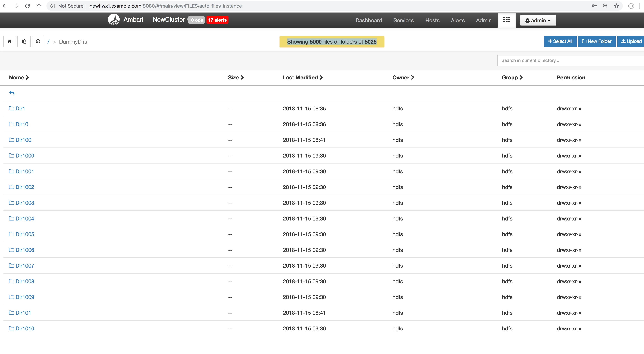This screenshot has width=644, height=354.
Task: Sort by Group column
Action: pos(512,78)
